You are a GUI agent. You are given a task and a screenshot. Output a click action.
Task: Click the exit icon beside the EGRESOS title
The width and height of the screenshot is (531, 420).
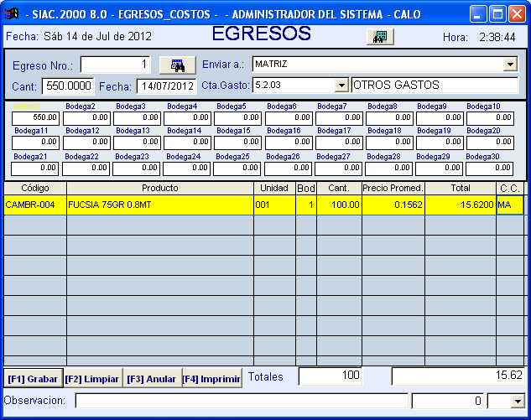tap(381, 36)
